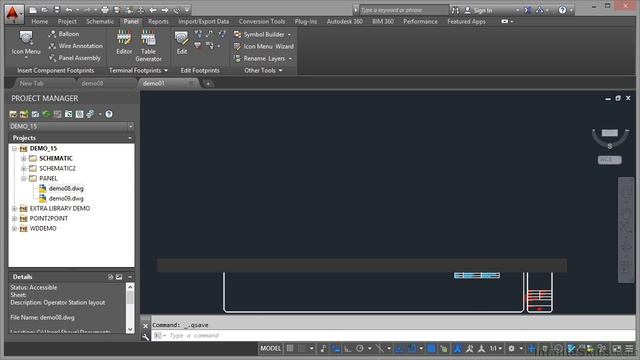Viewport: 640px width, 360px height.
Task: Select demo09.dwg in project tree
Action: point(66,198)
